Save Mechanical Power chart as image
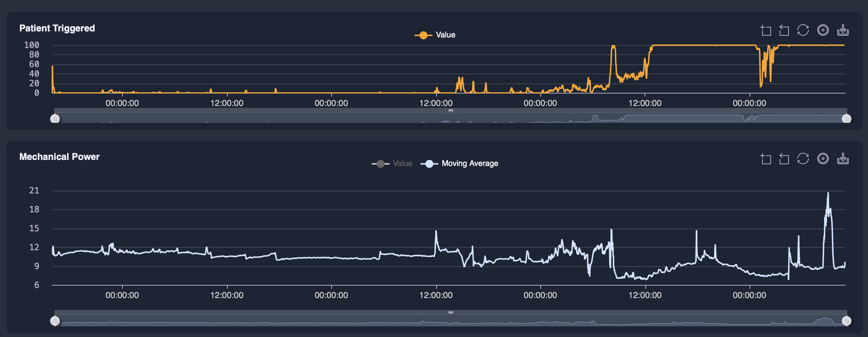Viewport: 868px width, 337px height. (x=843, y=159)
